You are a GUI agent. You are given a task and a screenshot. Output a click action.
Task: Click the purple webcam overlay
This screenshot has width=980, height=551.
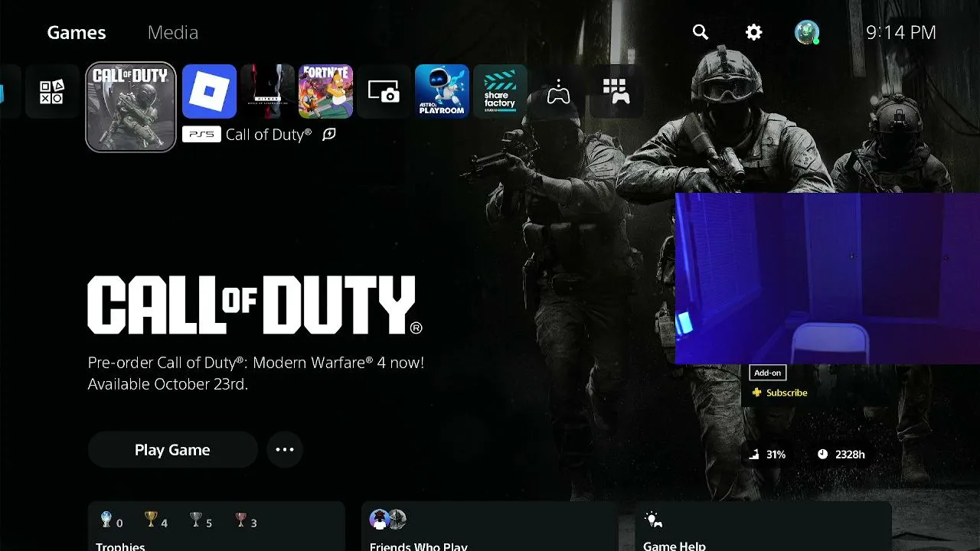828,279
